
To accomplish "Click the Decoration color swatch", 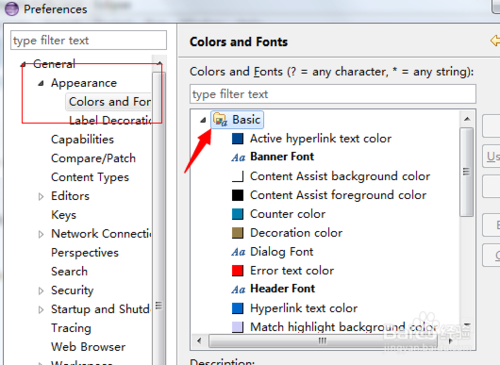I will pos(238,233).
